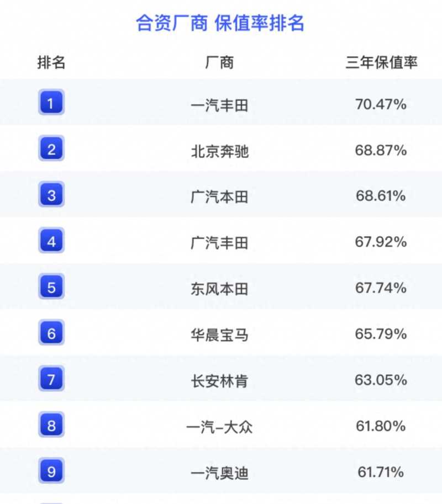
Task: Click the rank 7 badge icon
Action: 51,380
